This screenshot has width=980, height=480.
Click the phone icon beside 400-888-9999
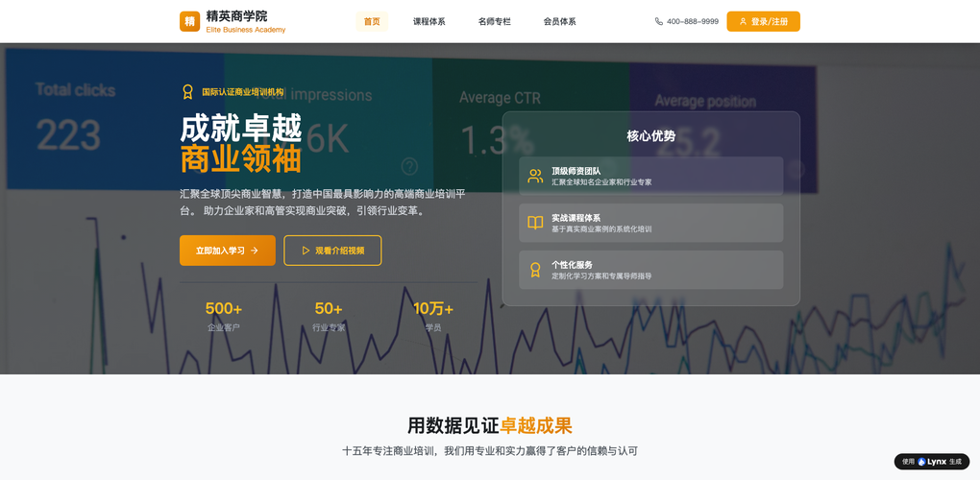click(x=658, y=21)
